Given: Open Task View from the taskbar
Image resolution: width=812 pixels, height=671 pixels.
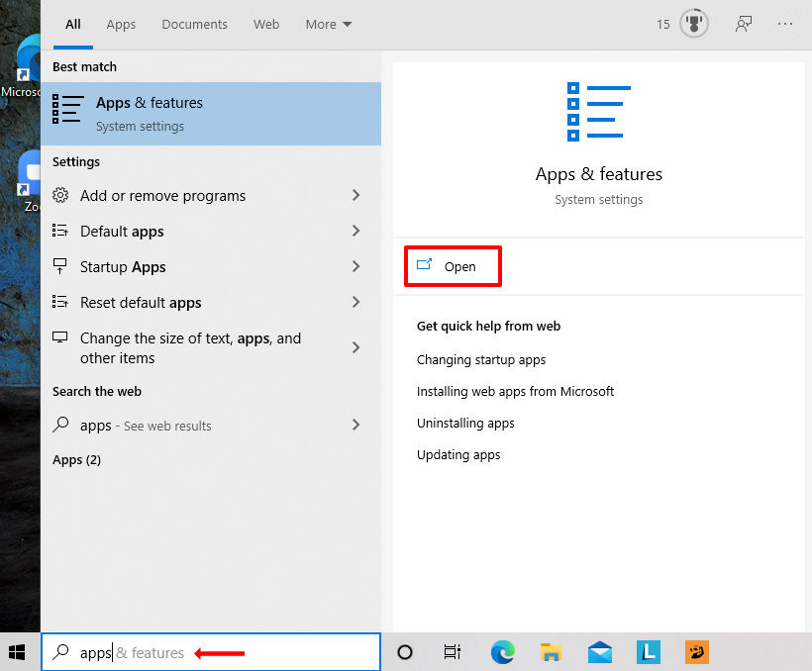Looking at the screenshot, I should tap(453, 652).
